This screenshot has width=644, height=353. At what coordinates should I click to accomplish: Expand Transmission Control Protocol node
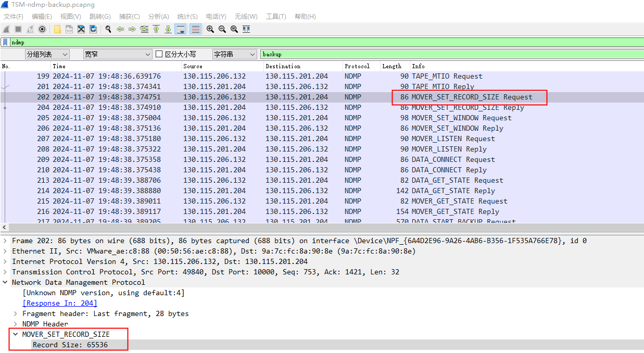6,272
